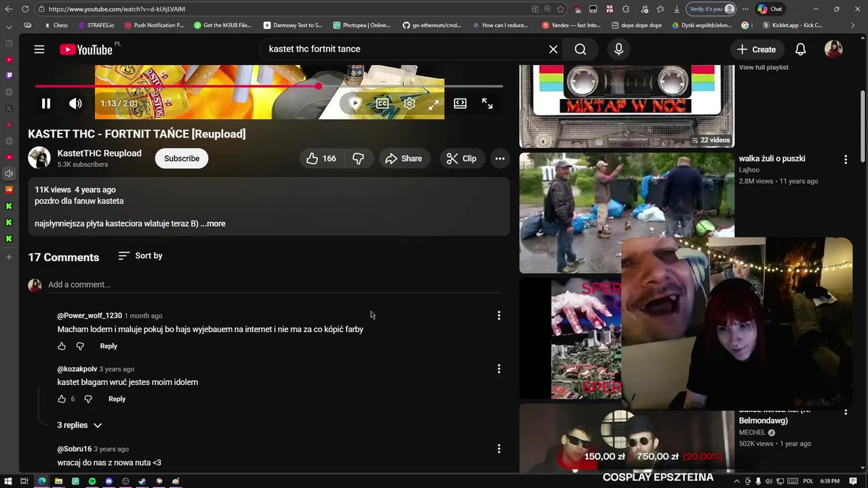Expand description with ...more
The width and height of the screenshot is (868, 488).
pos(213,224)
